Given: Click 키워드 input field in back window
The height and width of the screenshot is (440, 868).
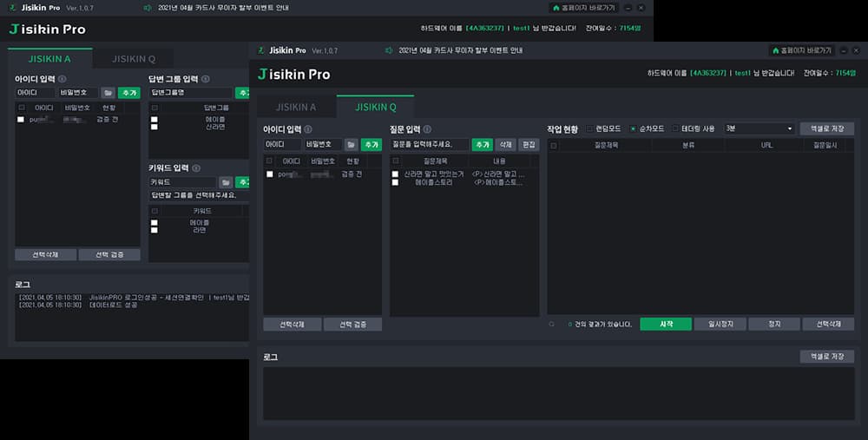Looking at the screenshot, I should pyautogui.click(x=182, y=182).
